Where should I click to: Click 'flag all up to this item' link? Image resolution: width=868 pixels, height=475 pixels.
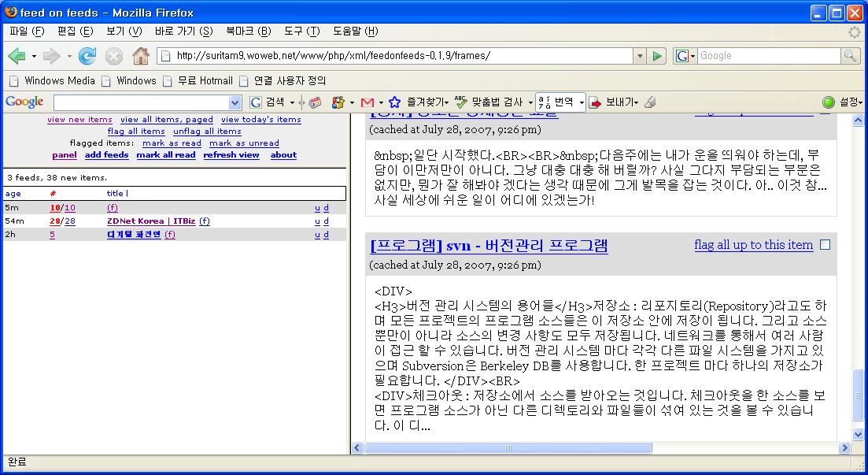point(753,245)
